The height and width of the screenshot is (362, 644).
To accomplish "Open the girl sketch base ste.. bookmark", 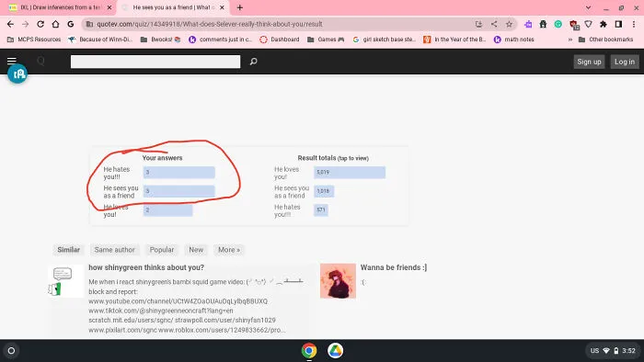I will coord(385,40).
